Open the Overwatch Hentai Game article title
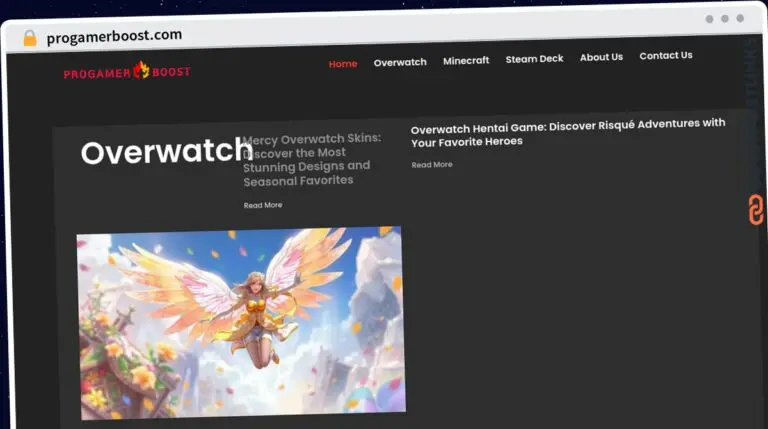The height and width of the screenshot is (429, 768). tap(568, 133)
